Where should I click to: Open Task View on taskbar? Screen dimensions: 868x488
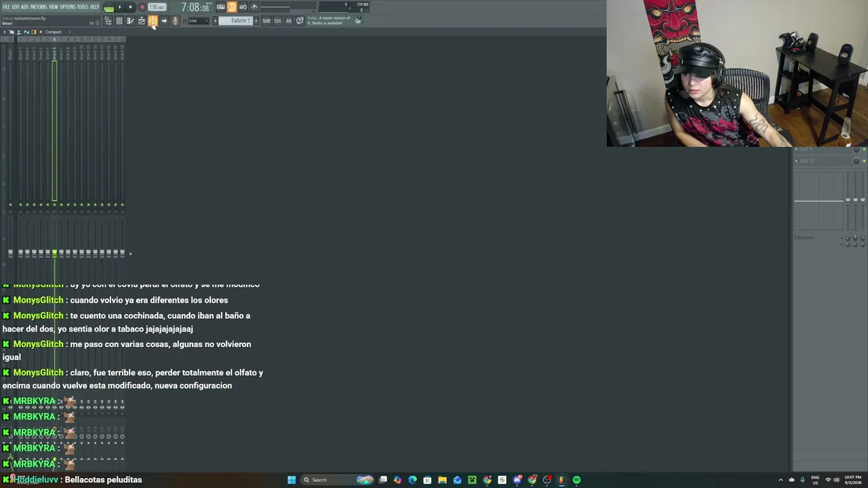[383, 480]
